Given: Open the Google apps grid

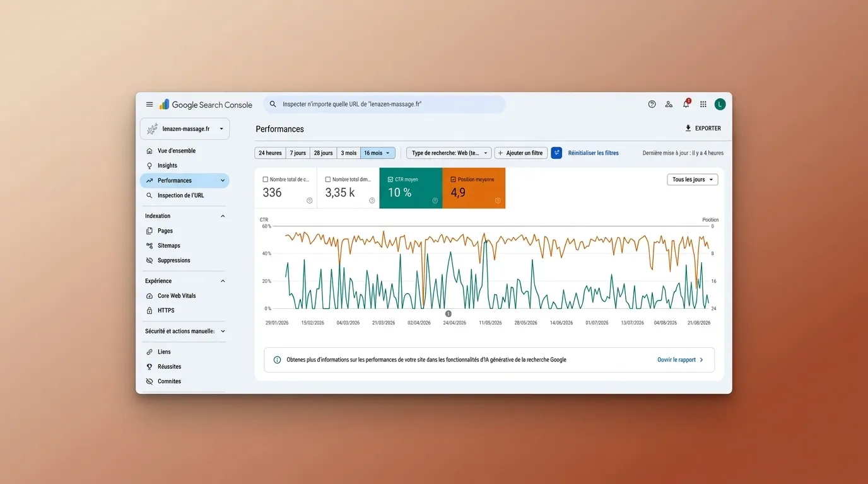Looking at the screenshot, I should pyautogui.click(x=703, y=105).
